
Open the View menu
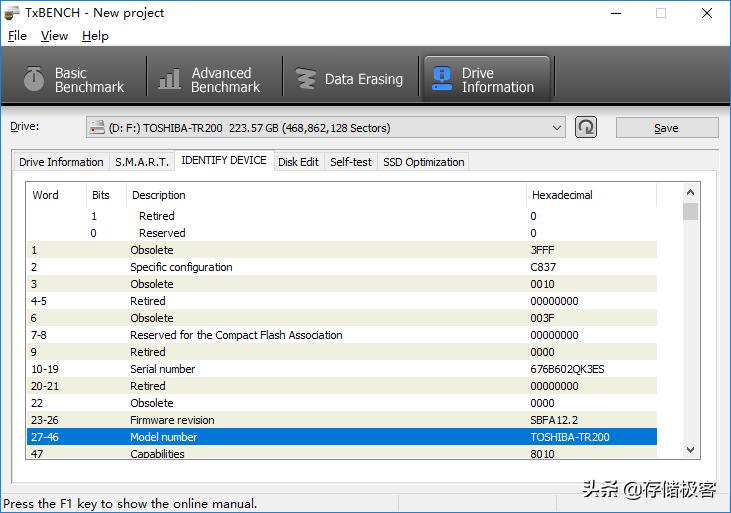coord(54,36)
